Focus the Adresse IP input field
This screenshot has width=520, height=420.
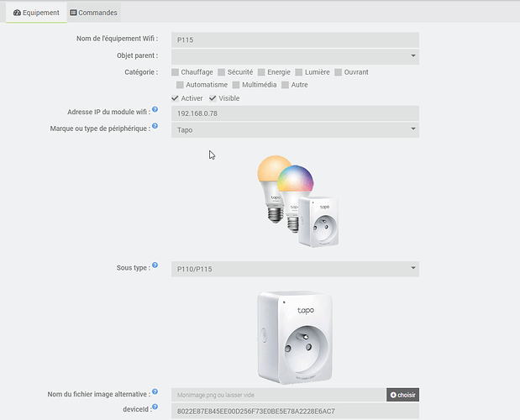295,113
